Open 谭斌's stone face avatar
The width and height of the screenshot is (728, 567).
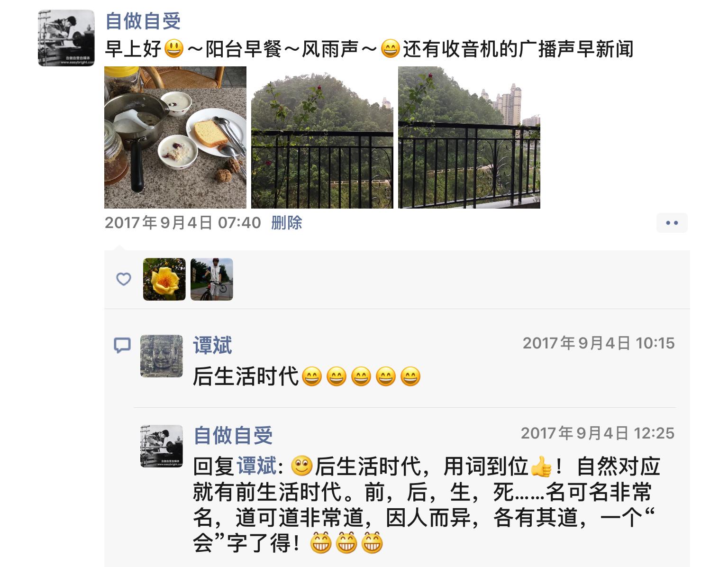pyautogui.click(x=162, y=356)
